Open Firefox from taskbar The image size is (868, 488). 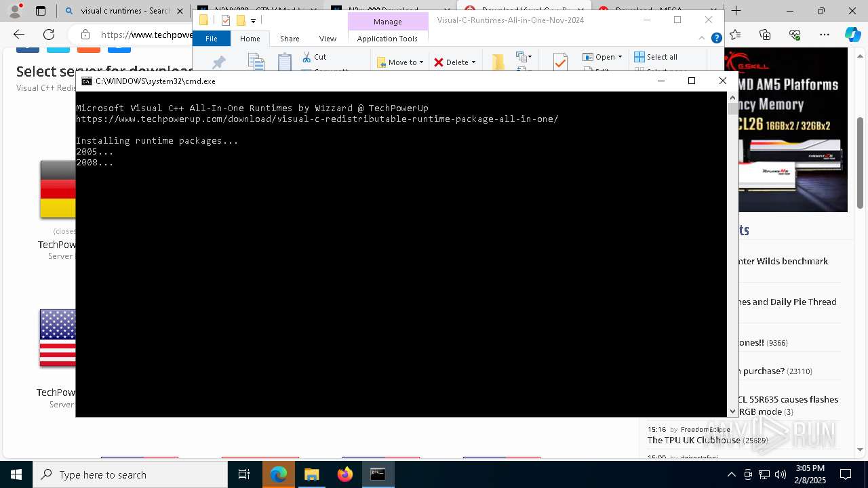point(344,474)
